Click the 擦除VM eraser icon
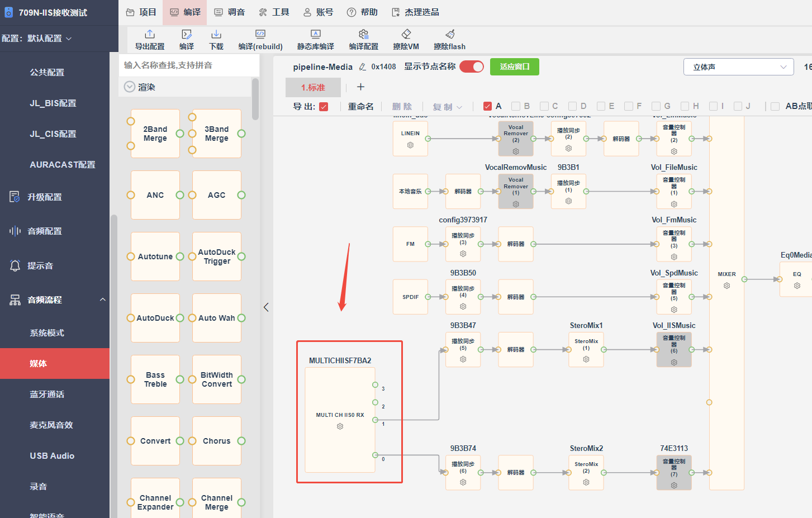This screenshot has height=518, width=812. click(406, 34)
